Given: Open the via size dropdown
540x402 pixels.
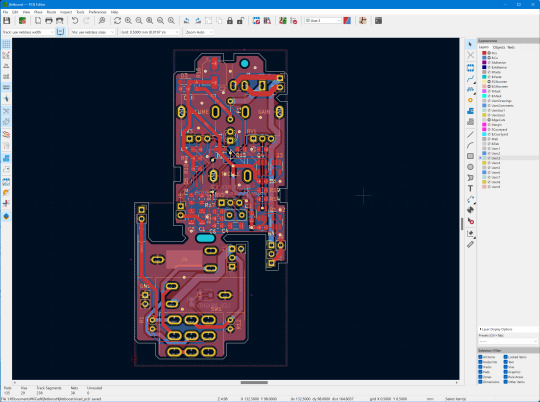Looking at the screenshot, I should (92, 32).
